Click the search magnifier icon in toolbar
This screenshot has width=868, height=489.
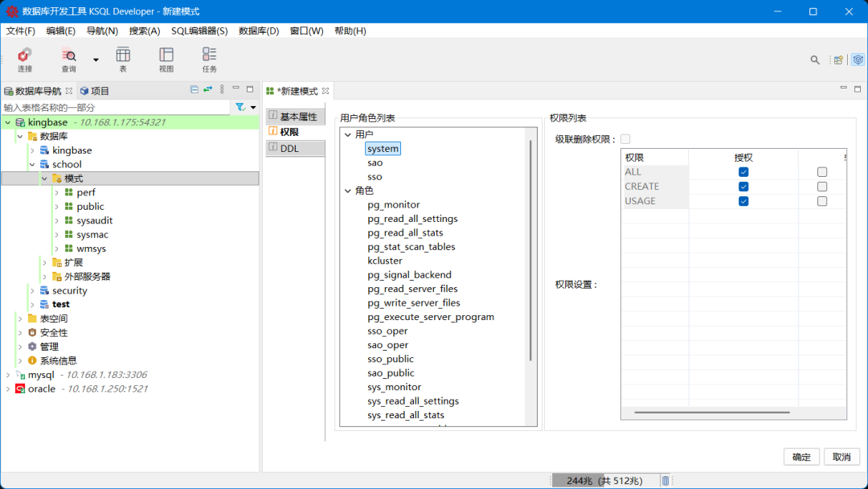click(815, 60)
